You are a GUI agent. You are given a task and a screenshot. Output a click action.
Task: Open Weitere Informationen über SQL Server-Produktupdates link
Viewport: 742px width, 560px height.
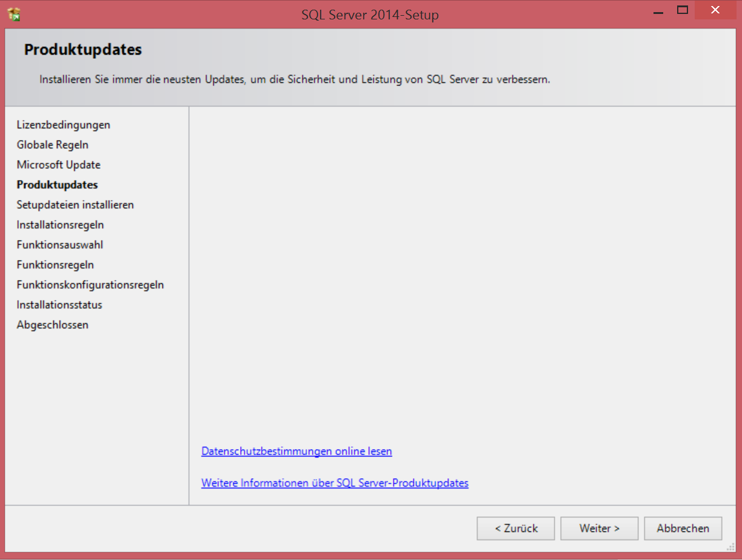tap(335, 483)
